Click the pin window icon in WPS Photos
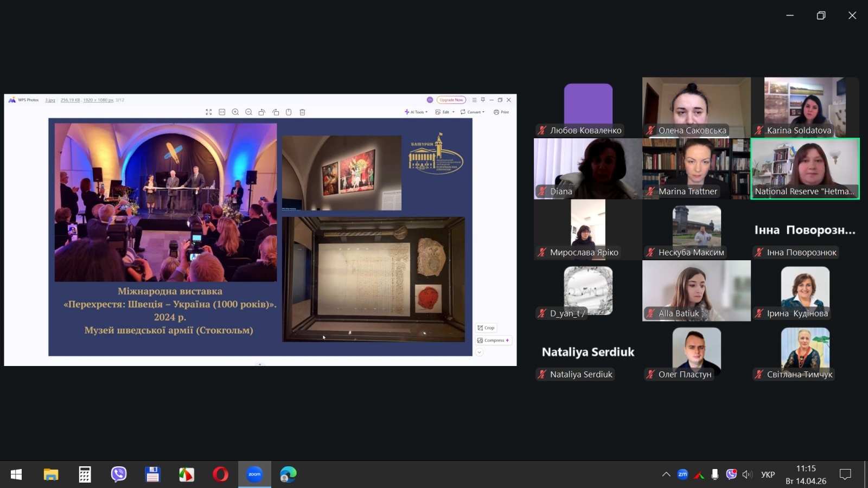 point(483,100)
